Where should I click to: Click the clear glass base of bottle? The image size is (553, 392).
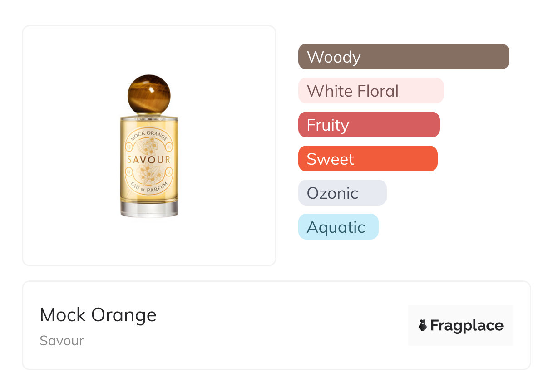coord(149,209)
